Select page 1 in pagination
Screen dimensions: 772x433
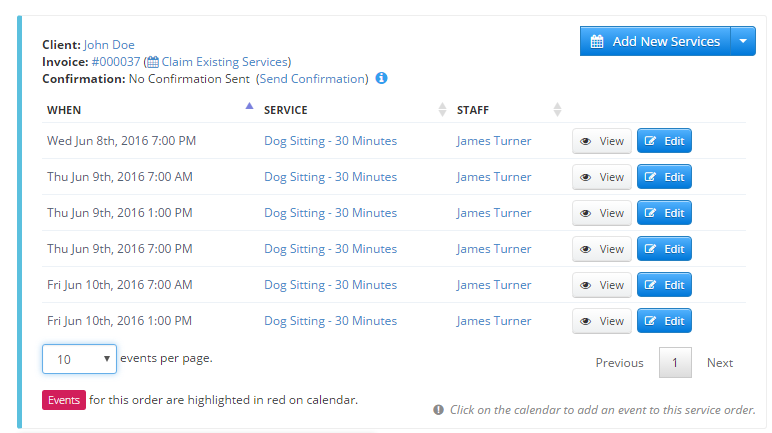[675, 363]
